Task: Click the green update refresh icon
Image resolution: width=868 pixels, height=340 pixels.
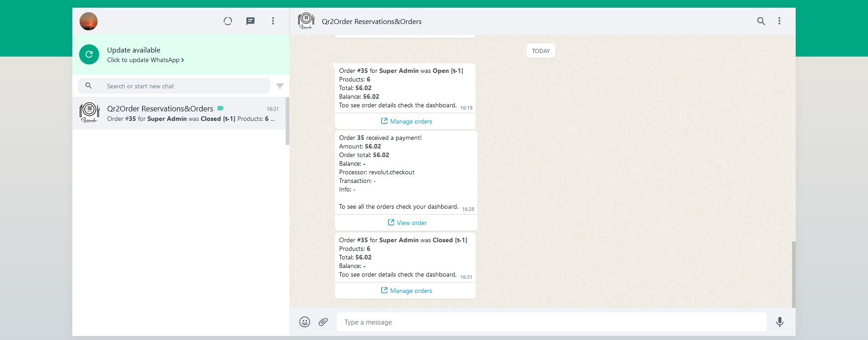Action: tap(89, 55)
